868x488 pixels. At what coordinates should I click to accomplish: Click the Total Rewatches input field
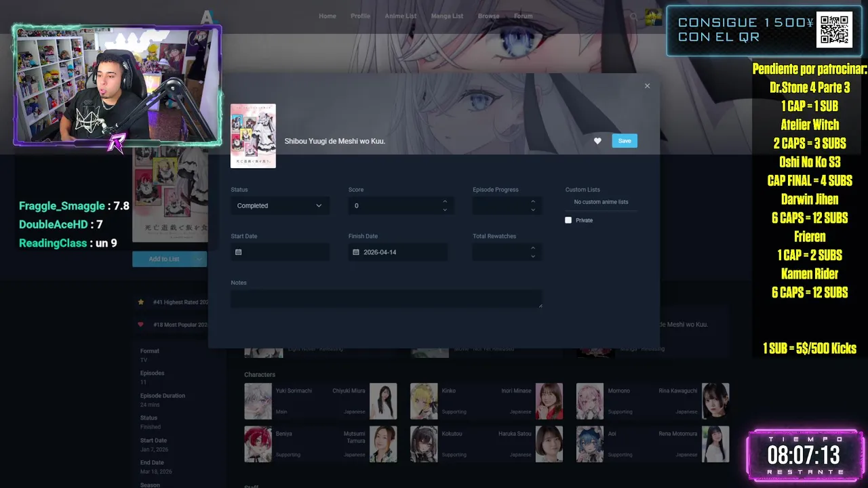pos(506,252)
